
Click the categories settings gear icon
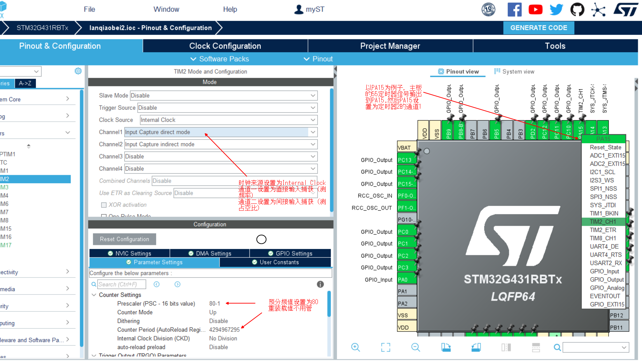tap(78, 71)
